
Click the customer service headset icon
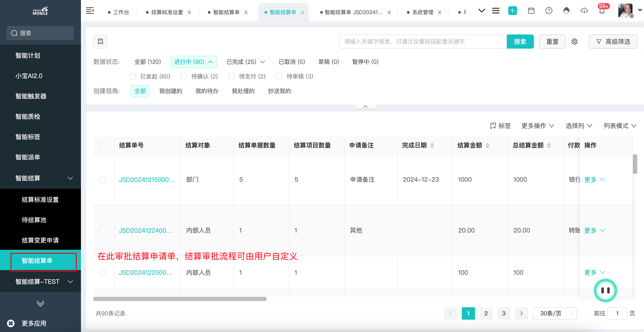[x=567, y=11]
